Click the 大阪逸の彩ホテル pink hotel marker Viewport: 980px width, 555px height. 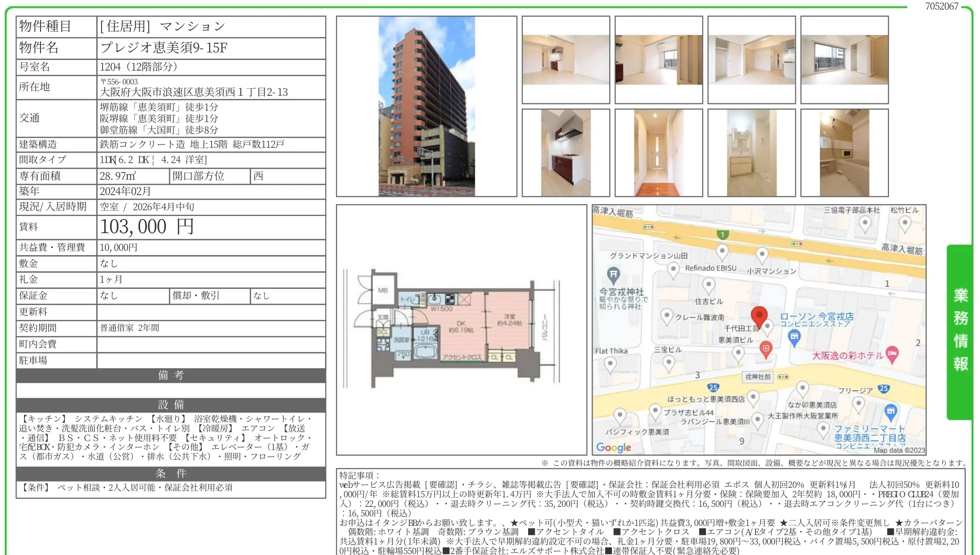891,354
